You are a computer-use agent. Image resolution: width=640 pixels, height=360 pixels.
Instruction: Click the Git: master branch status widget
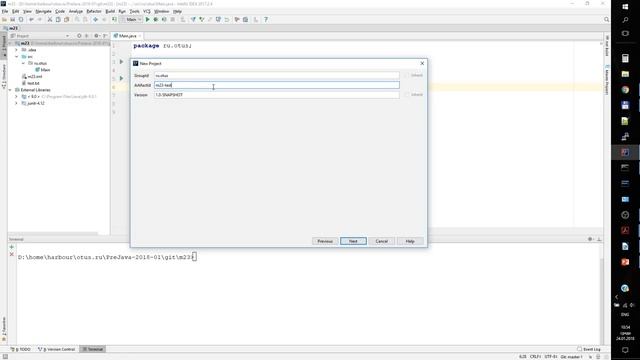(x=571, y=357)
